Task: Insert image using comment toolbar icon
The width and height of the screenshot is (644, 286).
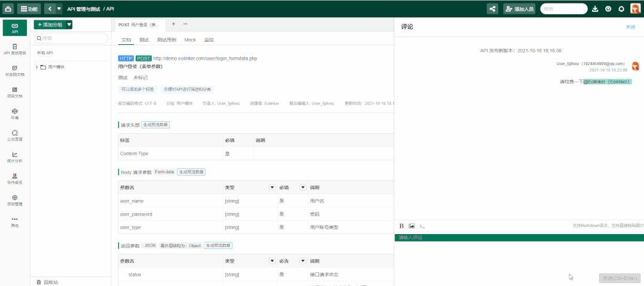Action: tap(412, 226)
